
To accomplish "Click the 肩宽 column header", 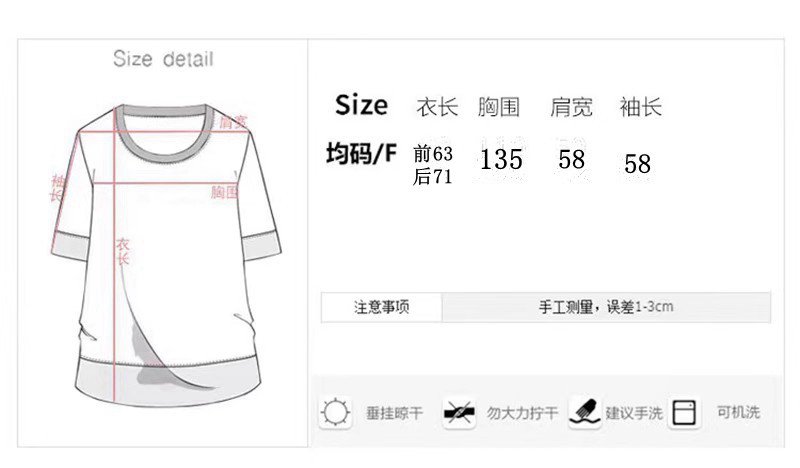I will click(571, 107).
